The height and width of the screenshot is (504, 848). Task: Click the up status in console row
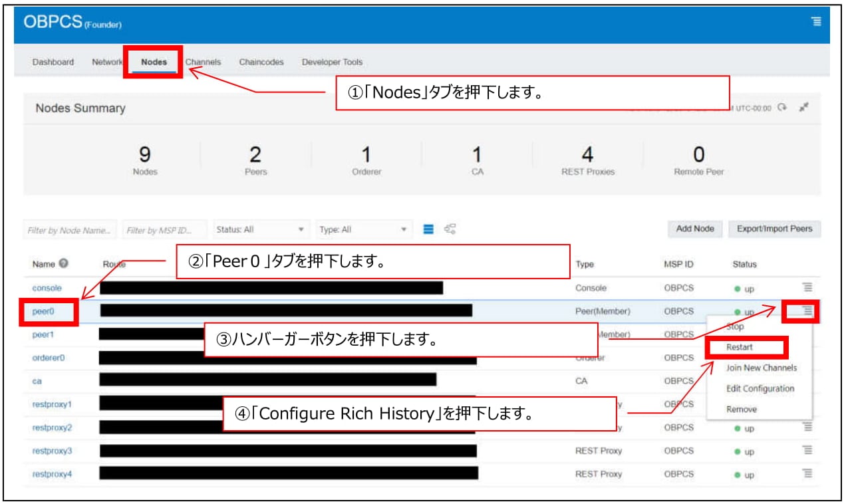coord(744,289)
